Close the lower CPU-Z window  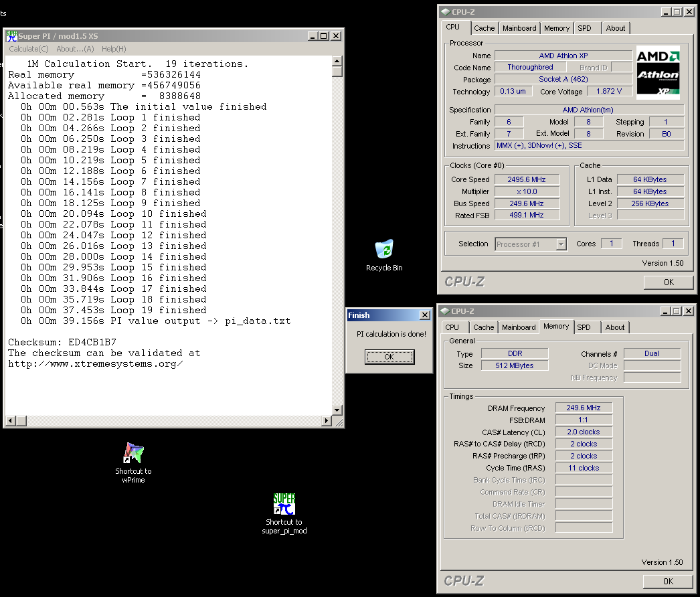(689, 311)
